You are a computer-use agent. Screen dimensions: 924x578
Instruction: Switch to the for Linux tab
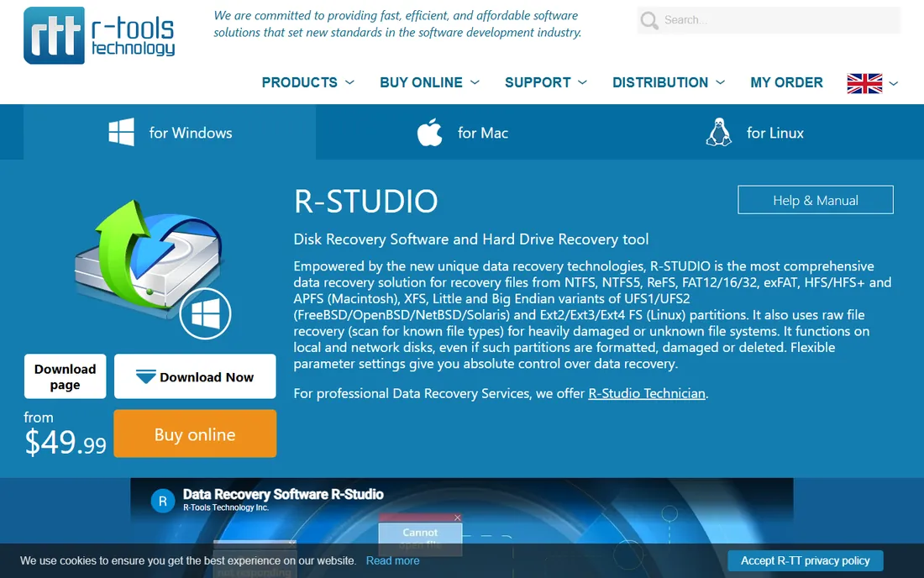(x=754, y=132)
